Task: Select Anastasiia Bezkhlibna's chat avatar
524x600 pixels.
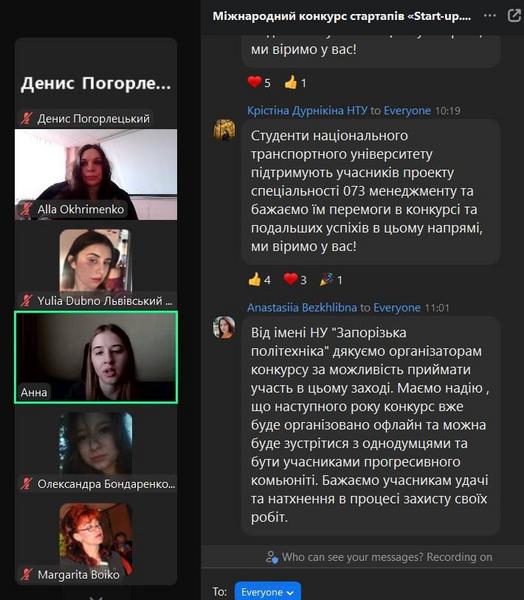Action: point(224,328)
